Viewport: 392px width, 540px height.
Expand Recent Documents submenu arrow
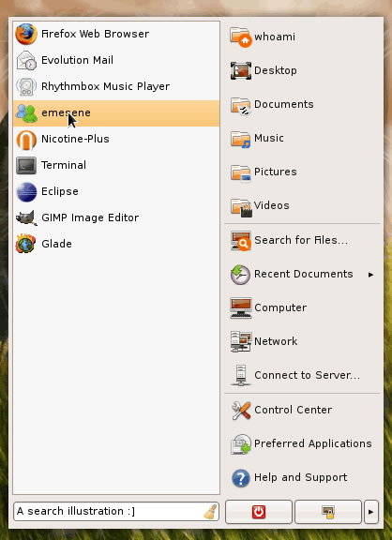[x=370, y=275]
